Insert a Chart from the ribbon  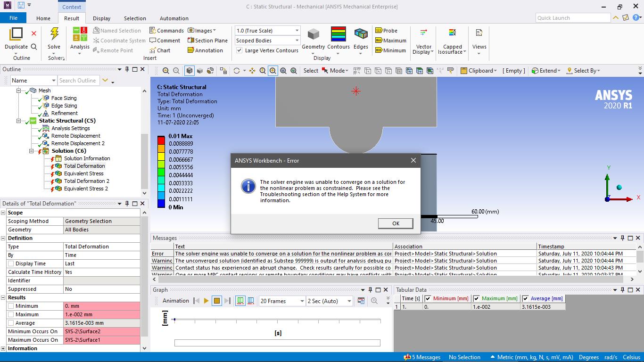(x=159, y=50)
